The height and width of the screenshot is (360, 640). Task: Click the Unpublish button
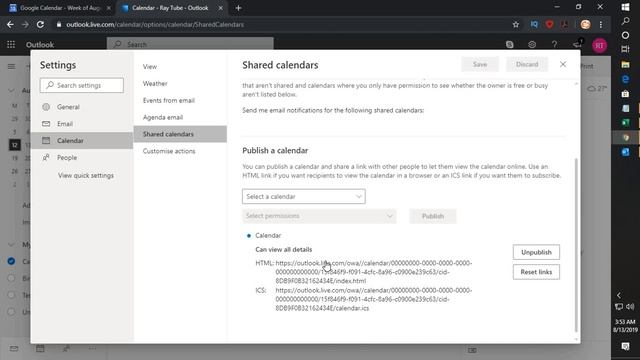(x=536, y=252)
